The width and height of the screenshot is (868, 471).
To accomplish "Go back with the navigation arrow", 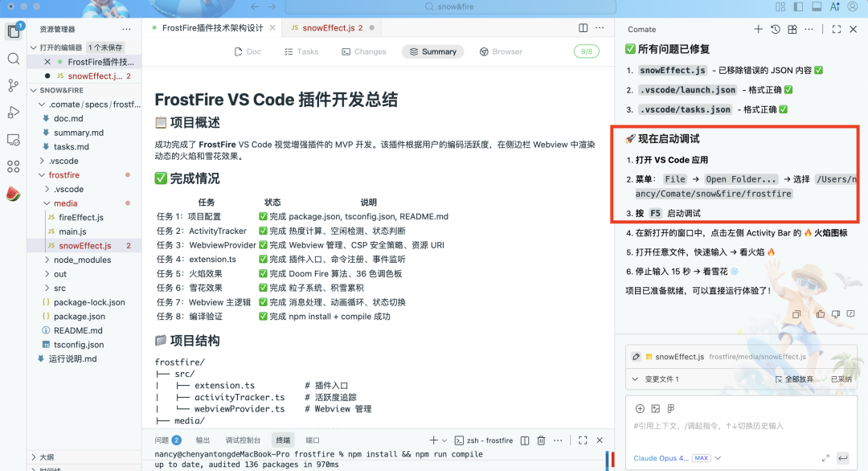I will 255,6.
